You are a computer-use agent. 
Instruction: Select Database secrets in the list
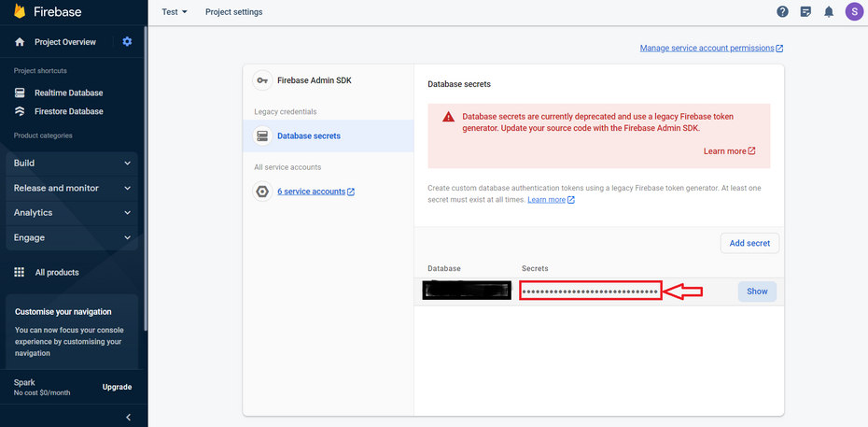point(308,135)
